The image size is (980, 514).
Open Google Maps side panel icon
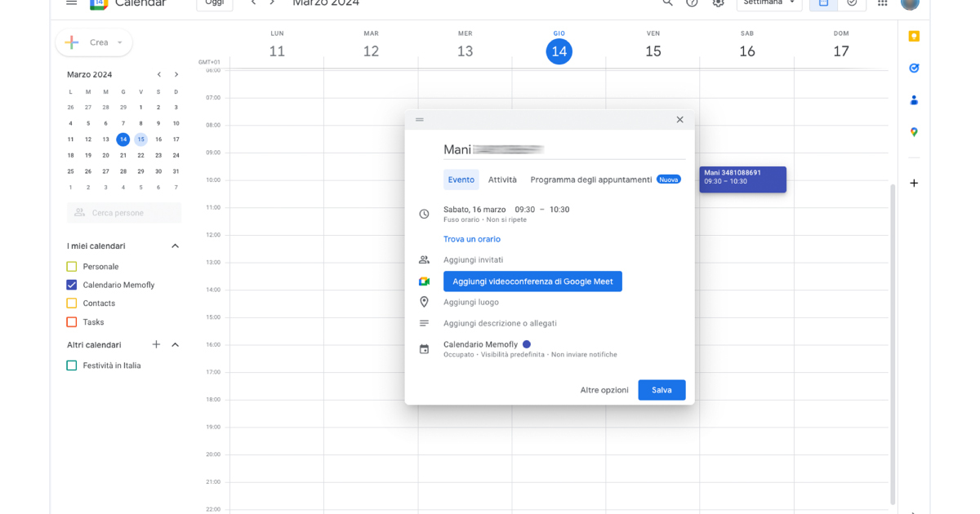[914, 132]
